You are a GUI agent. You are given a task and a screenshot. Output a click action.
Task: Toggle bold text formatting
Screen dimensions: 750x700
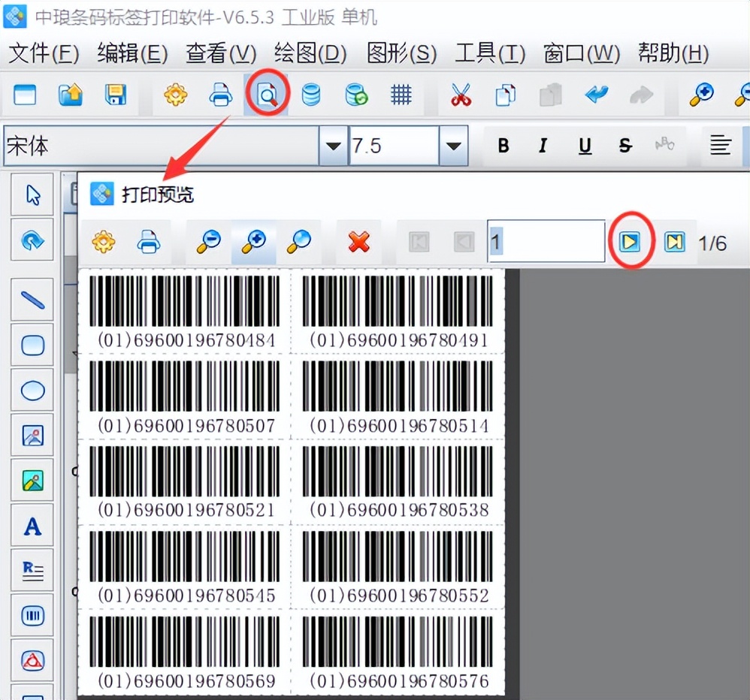503,146
